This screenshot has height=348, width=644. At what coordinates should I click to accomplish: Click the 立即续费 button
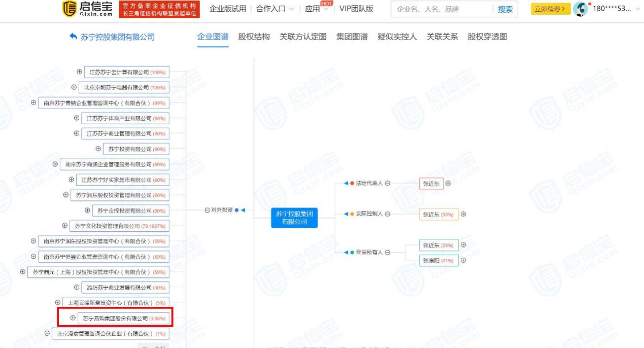[550, 9]
